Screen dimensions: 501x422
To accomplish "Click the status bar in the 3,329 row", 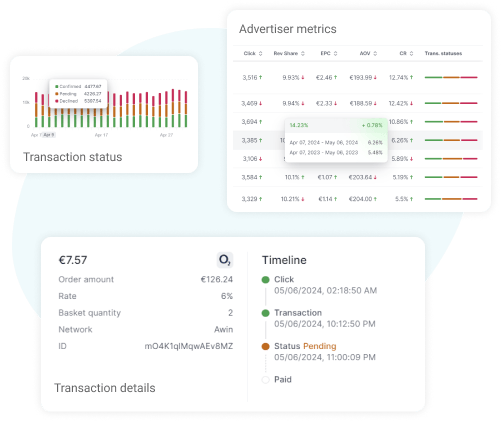I will tap(451, 199).
